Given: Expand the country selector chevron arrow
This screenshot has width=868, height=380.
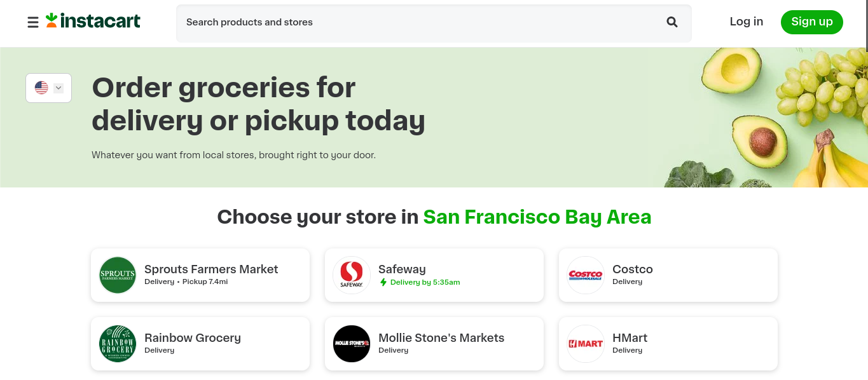Looking at the screenshot, I should tap(59, 88).
